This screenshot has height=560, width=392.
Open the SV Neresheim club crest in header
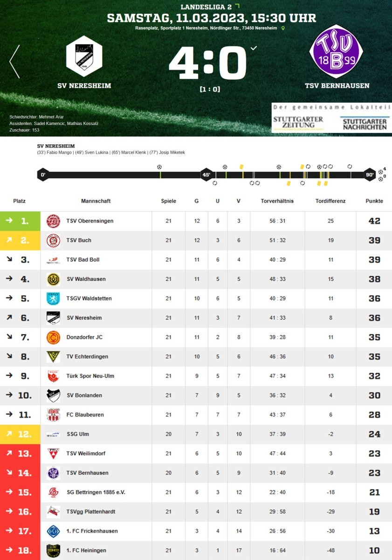pyautogui.click(x=84, y=56)
